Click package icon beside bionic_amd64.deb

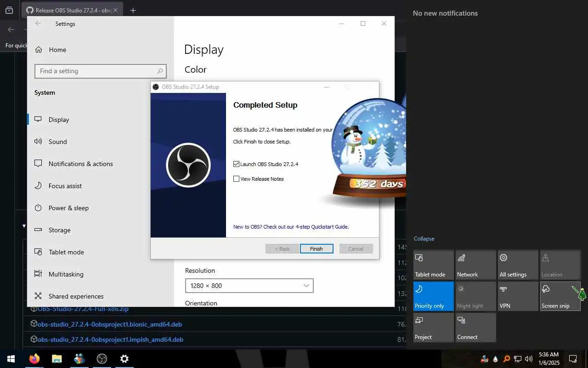click(x=34, y=324)
